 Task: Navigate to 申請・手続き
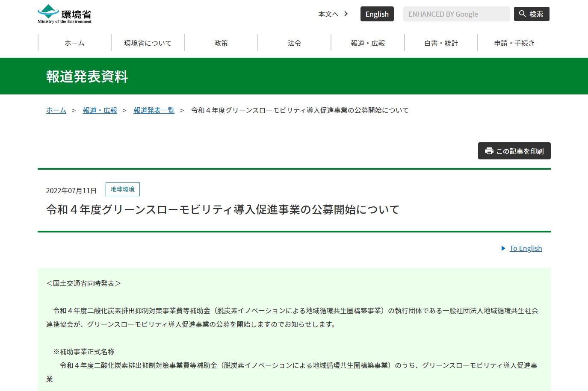point(514,43)
